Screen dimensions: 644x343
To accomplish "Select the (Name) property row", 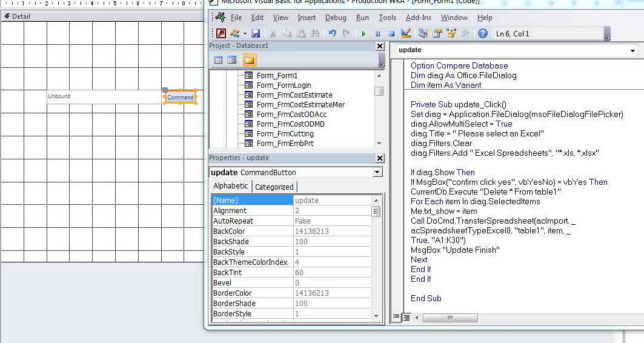I will pyautogui.click(x=291, y=201).
